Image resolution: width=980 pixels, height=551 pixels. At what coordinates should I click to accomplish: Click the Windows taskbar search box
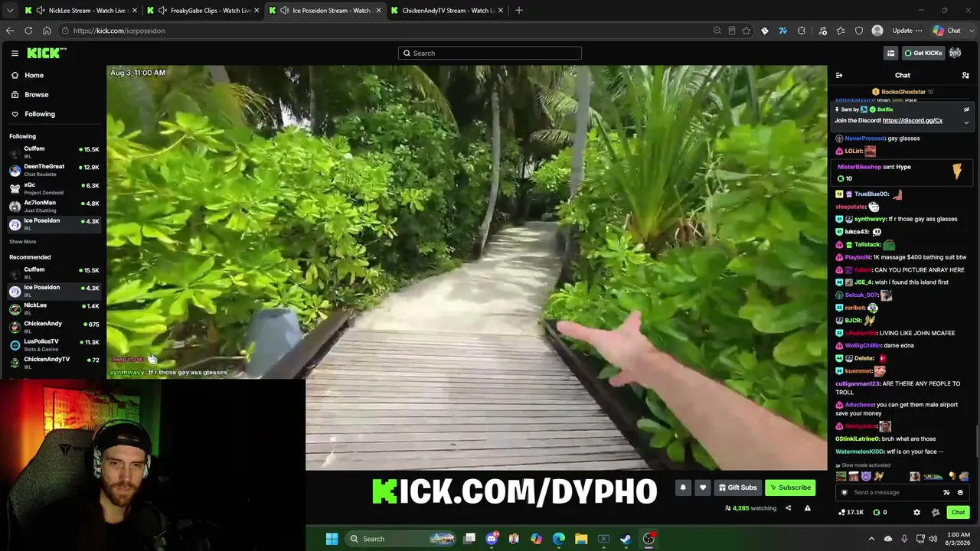[402, 539]
